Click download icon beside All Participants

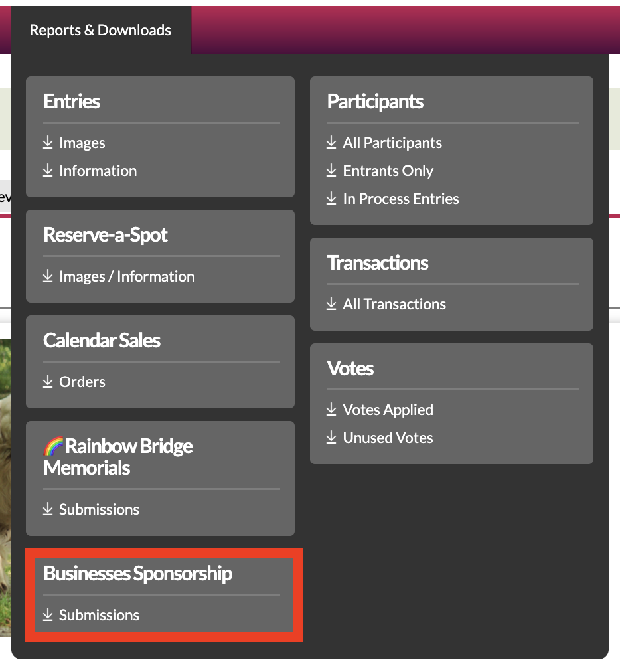point(331,143)
